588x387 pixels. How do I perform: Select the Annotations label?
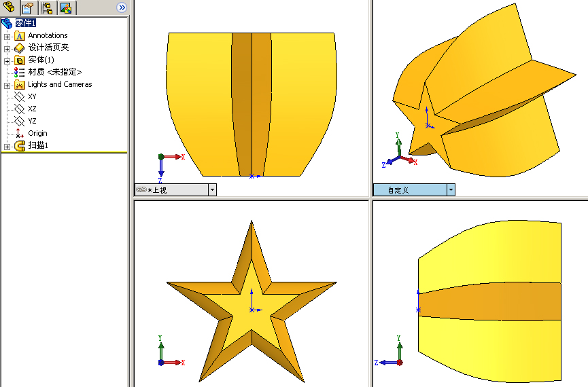pyautogui.click(x=48, y=35)
